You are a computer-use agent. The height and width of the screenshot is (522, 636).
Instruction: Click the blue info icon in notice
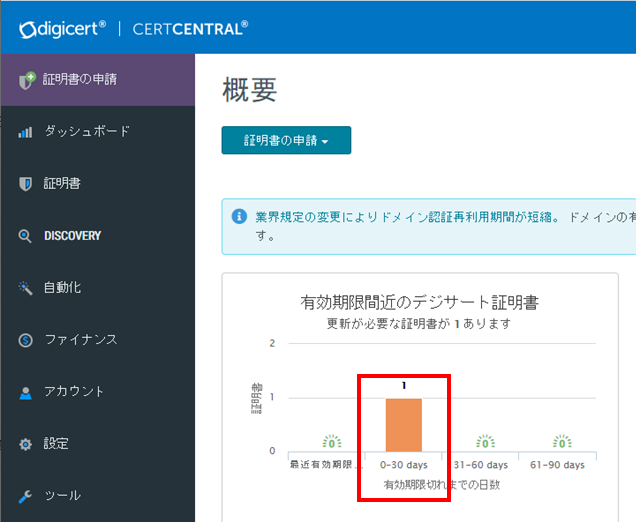(239, 216)
